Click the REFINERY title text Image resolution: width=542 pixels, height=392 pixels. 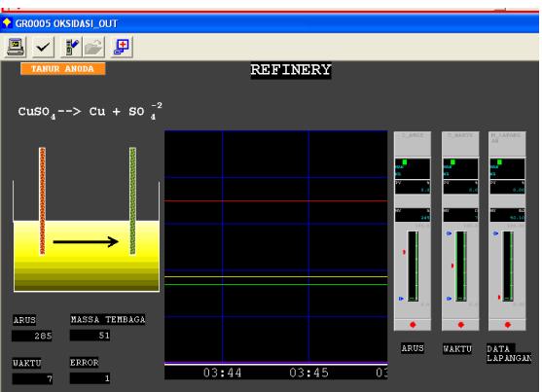click(291, 70)
